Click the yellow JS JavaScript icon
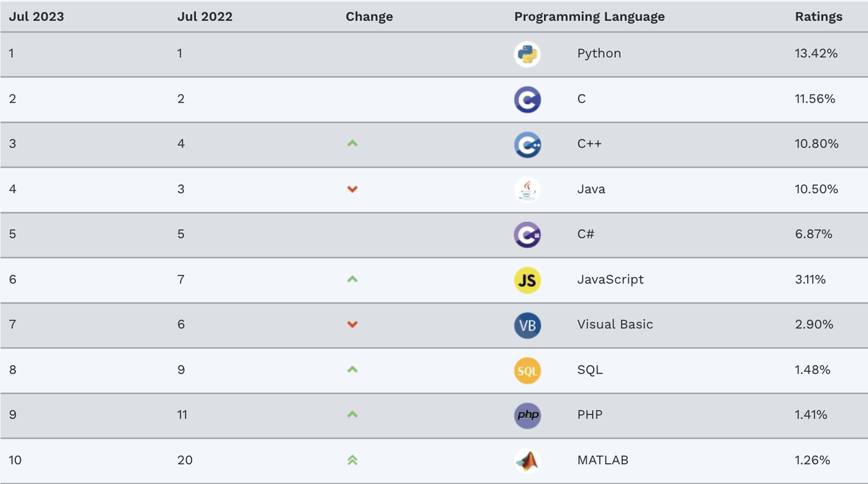The width and height of the screenshot is (868, 484). pyautogui.click(x=527, y=280)
